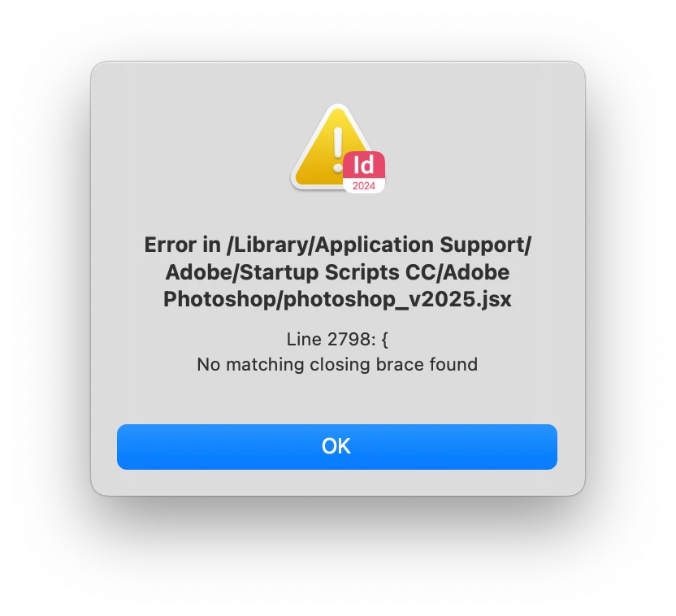
Task: Click the top tip of the warning triangle
Action: [337, 108]
